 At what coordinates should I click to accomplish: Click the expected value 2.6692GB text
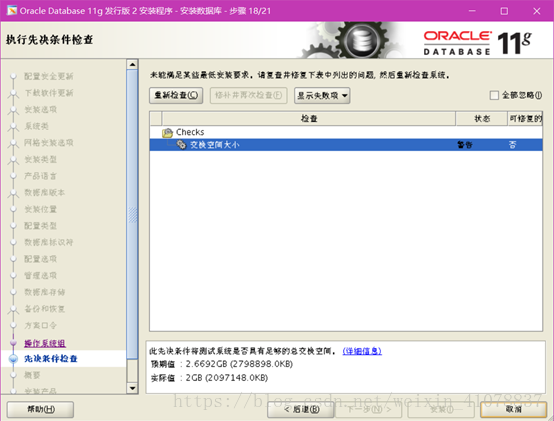click(239, 364)
